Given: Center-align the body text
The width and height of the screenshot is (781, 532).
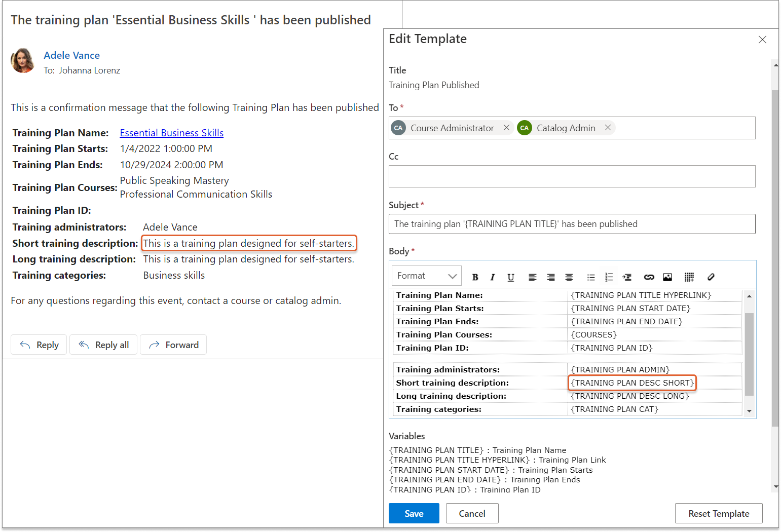Looking at the screenshot, I should tap(569, 277).
